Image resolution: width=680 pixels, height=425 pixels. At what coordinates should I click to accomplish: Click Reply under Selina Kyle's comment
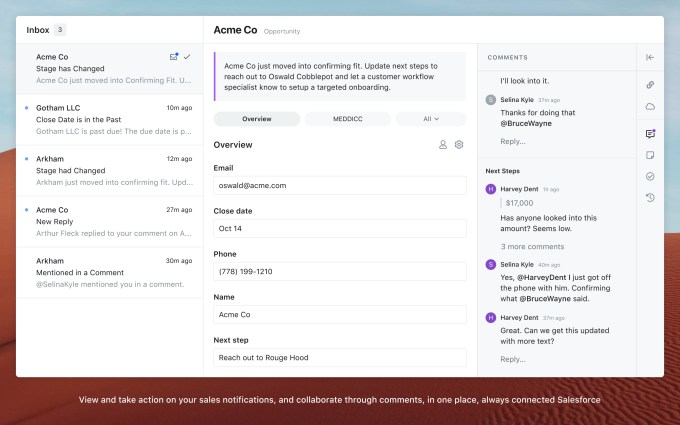[x=512, y=141]
